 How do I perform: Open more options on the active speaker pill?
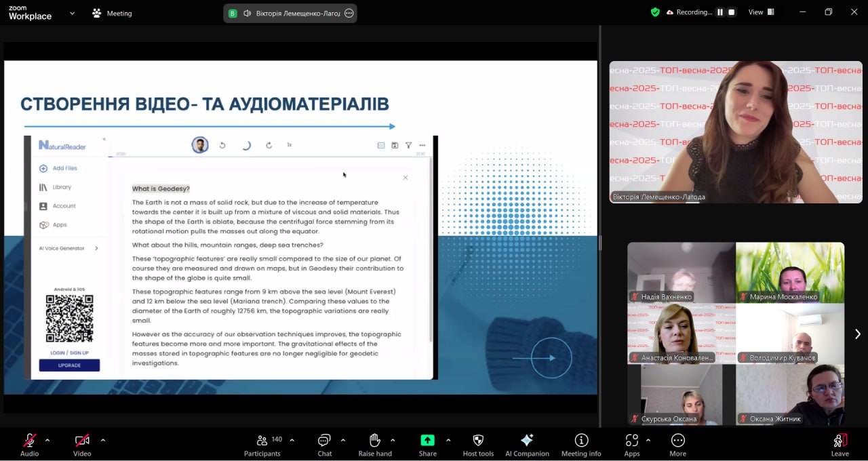[x=349, y=13]
